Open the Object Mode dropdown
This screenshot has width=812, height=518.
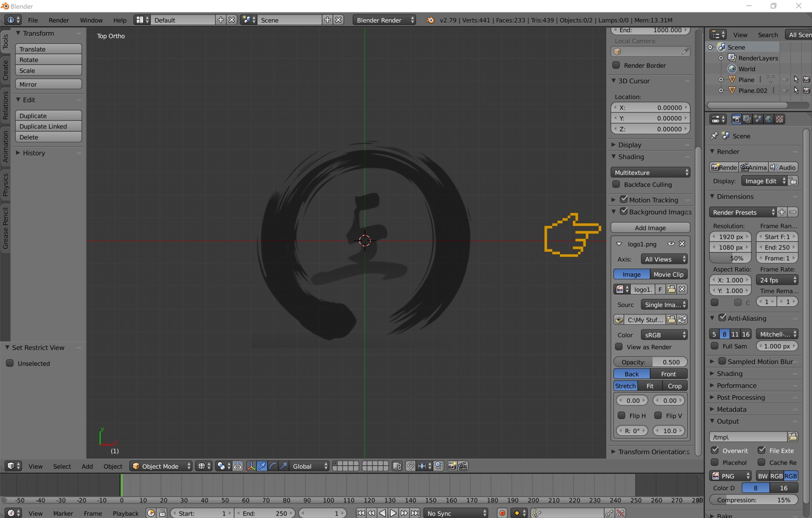161,466
